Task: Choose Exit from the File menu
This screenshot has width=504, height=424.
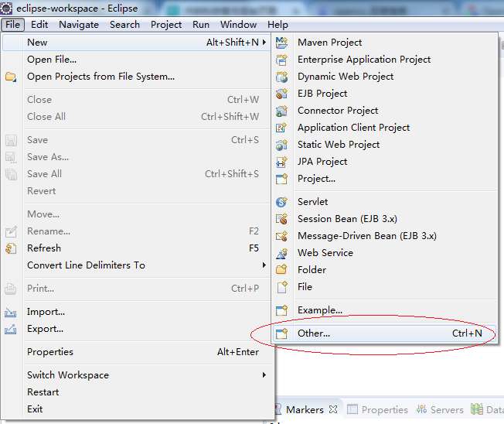Action: click(136, 409)
